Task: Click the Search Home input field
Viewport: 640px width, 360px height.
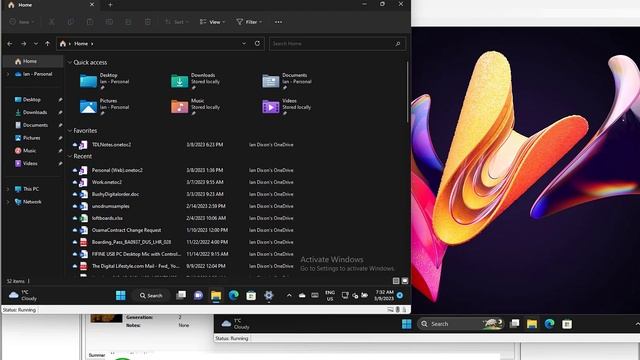Action: [x=337, y=44]
